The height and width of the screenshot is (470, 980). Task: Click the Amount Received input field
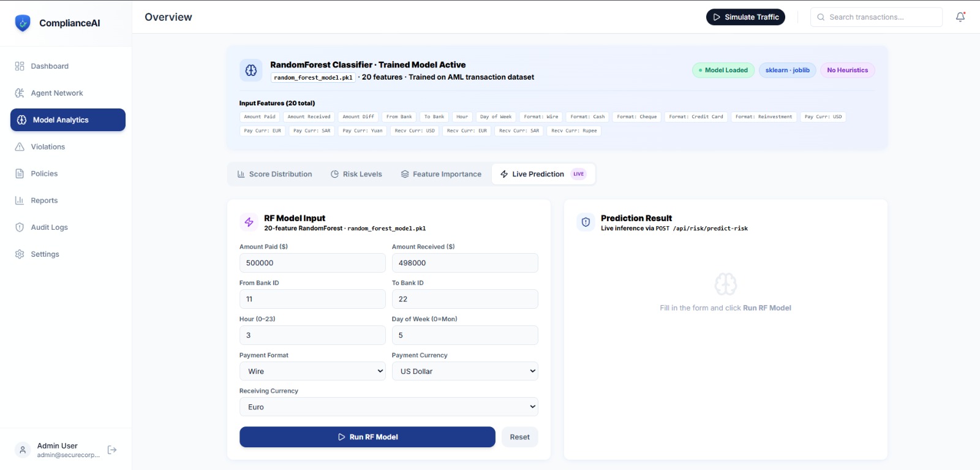pos(465,263)
